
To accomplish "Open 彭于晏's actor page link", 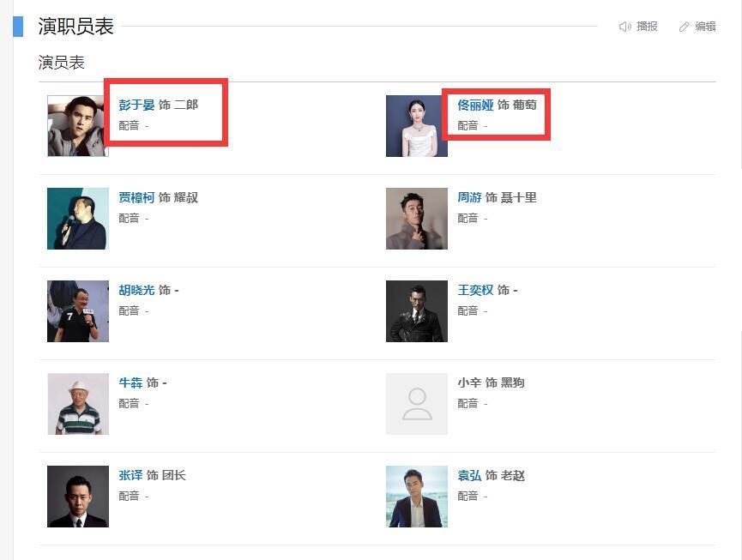I will 136,105.
